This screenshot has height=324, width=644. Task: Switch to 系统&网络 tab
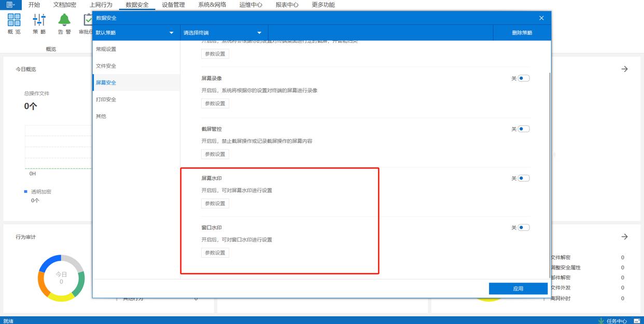pos(212,5)
